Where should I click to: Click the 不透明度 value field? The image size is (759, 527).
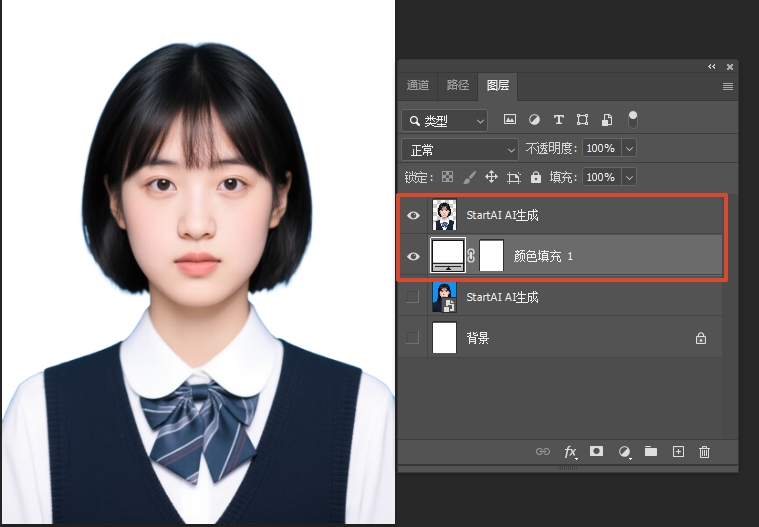pos(601,148)
